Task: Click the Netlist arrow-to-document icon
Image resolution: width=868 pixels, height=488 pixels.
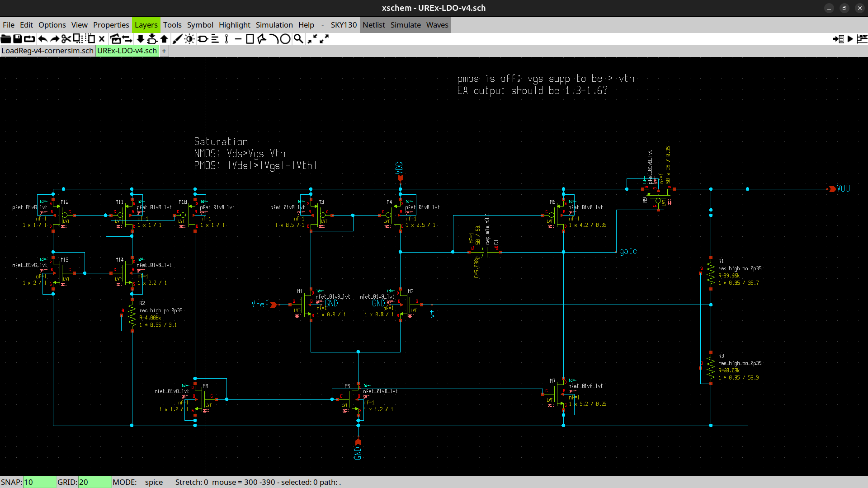Action: (839, 39)
